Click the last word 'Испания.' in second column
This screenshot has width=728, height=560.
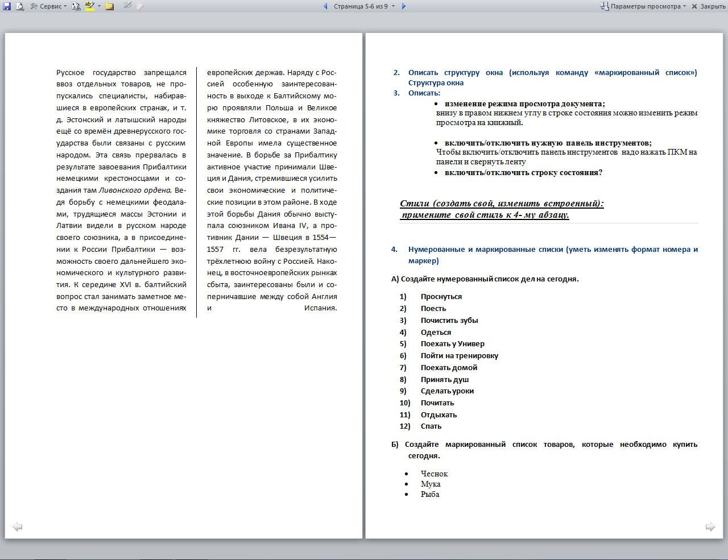pyautogui.click(x=320, y=308)
